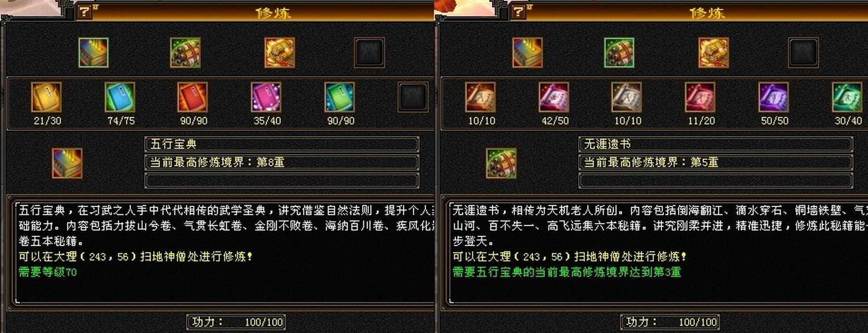Click the empty locked slot in the left panel's book row
This screenshot has width=868, height=333.
[x=413, y=97]
